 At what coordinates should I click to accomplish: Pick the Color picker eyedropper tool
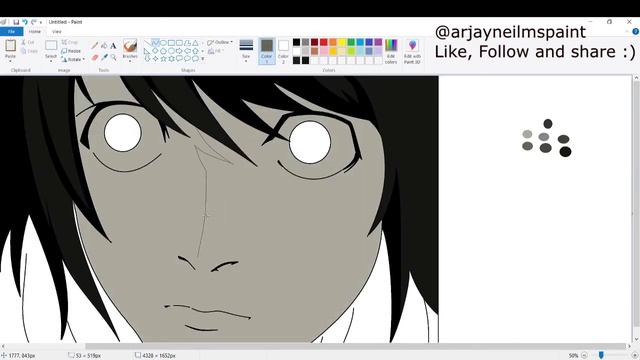tap(104, 58)
